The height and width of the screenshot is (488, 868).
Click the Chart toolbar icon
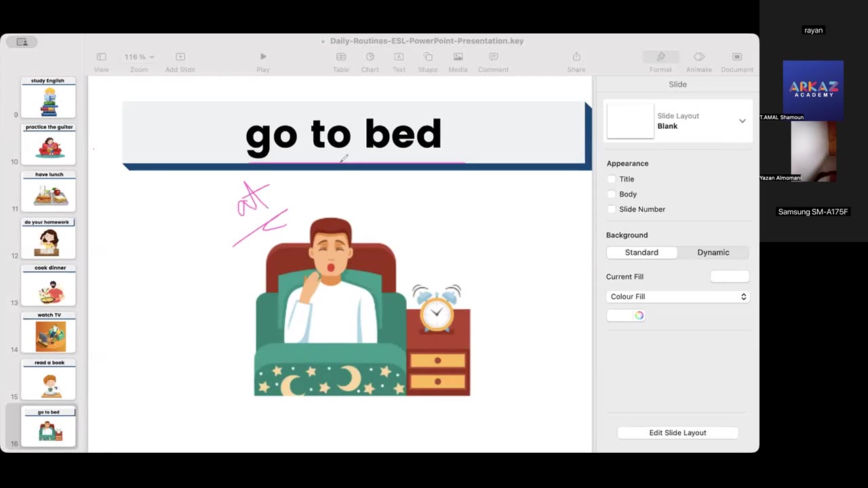click(370, 57)
